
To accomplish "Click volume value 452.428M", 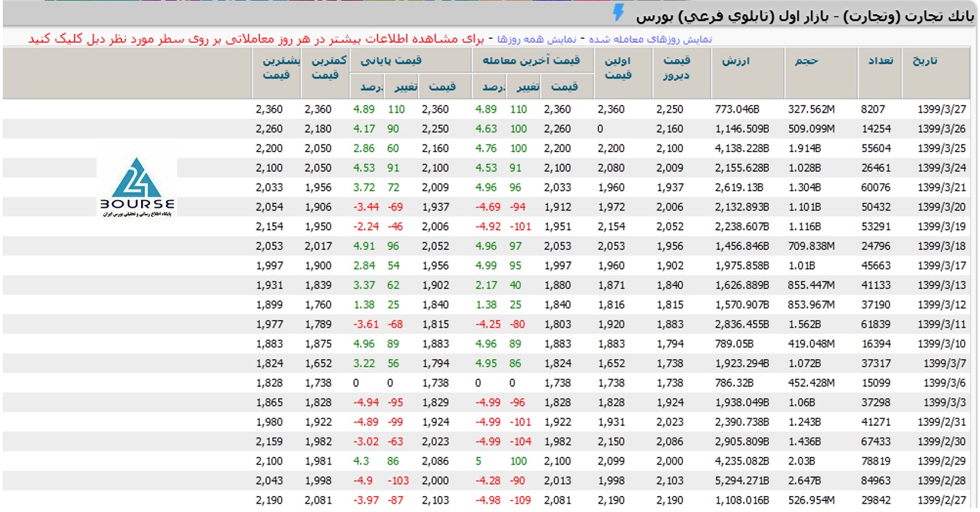I will pos(811,382).
